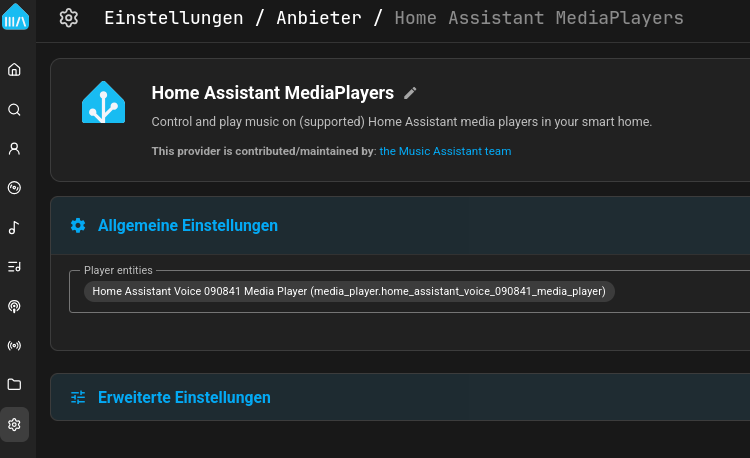Open Playlists in the sidebar
The image size is (750, 458).
click(14, 267)
